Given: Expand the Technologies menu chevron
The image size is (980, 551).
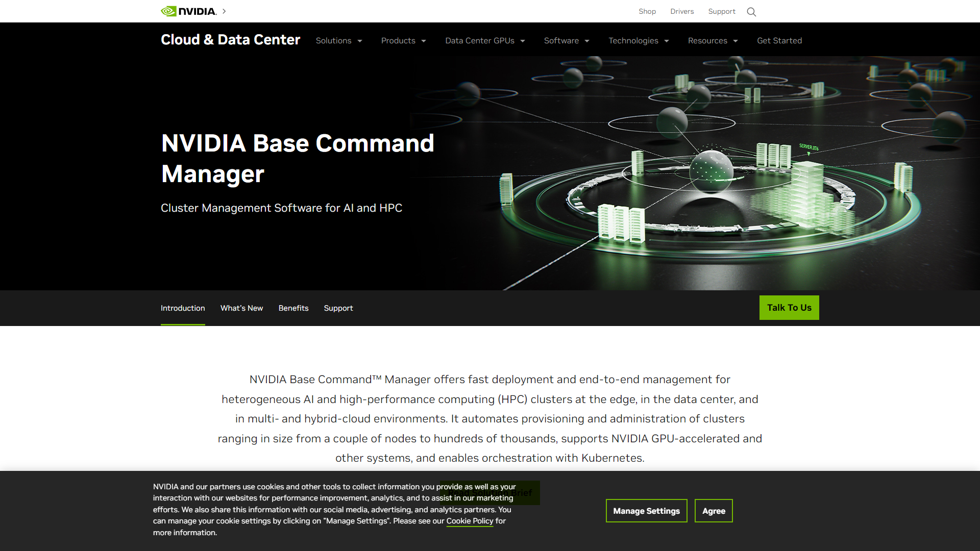Looking at the screenshot, I should click(667, 41).
